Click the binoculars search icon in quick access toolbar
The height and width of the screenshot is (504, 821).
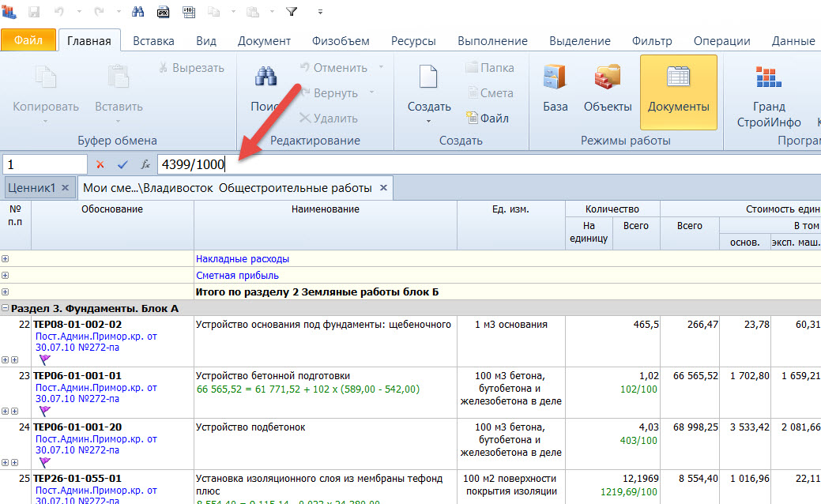point(137,12)
